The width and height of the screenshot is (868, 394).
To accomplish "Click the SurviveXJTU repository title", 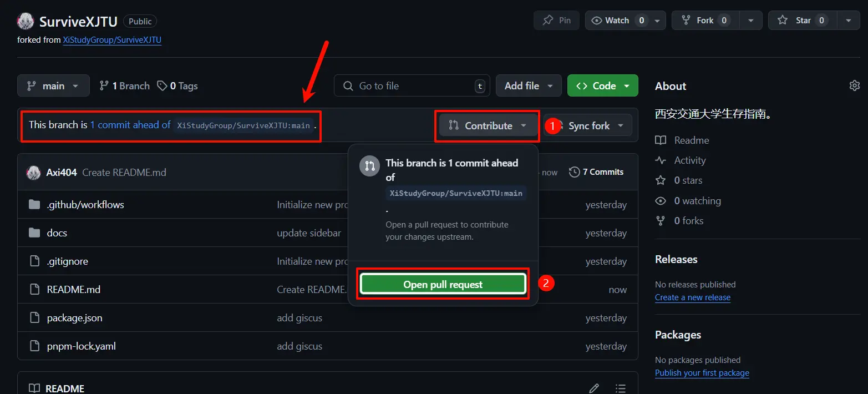I will point(78,21).
